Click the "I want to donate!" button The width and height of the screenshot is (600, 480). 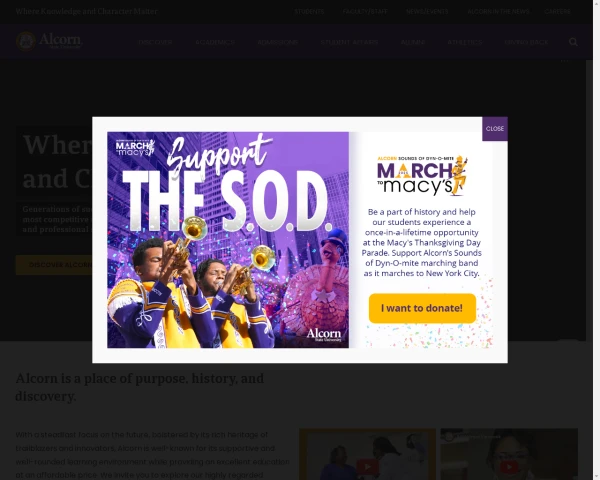coord(422,308)
